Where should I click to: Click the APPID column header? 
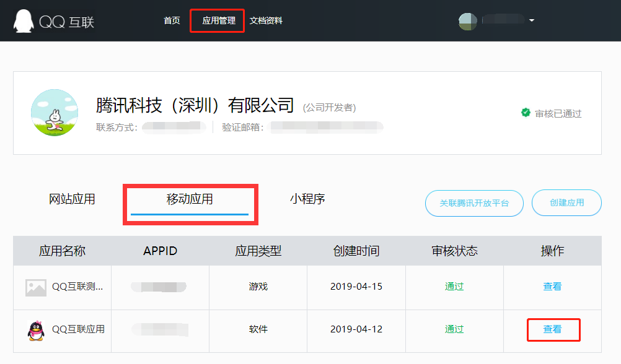pos(160,251)
